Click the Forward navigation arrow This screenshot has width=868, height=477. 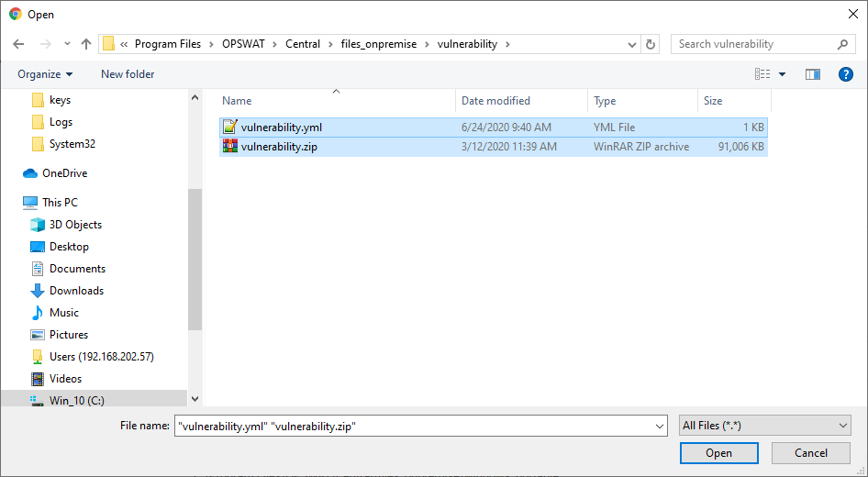pyautogui.click(x=45, y=44)
